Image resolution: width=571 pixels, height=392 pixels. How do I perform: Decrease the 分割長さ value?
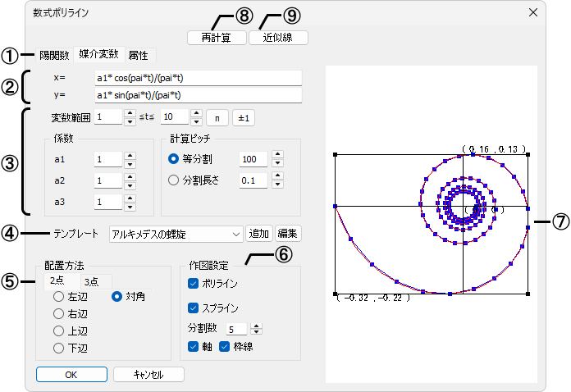pyautogui.click(x=278, y=185)
